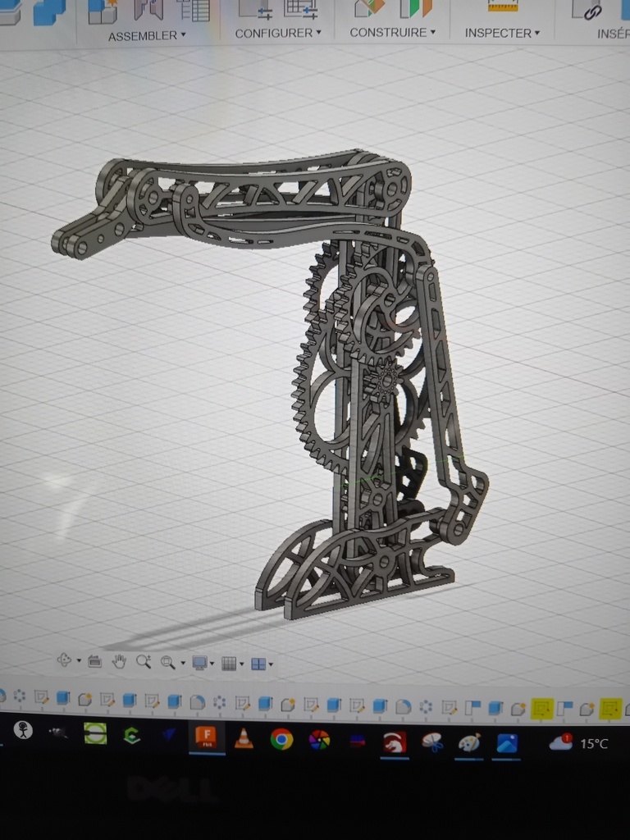This screenshot has height=840, width=630.
Task: Expand the zoom options dropdown arrow
Action: click(x=183, y=663)
